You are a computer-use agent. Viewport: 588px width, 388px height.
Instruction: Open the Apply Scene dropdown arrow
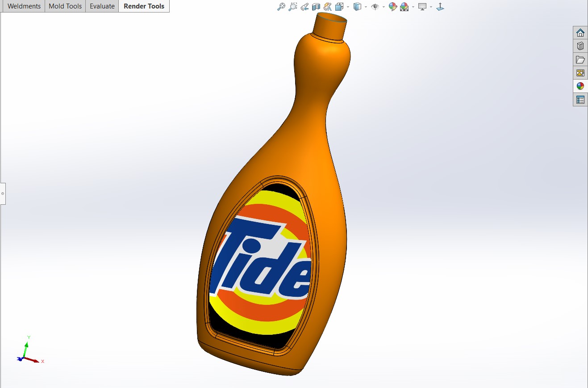(x=413, y=7)
